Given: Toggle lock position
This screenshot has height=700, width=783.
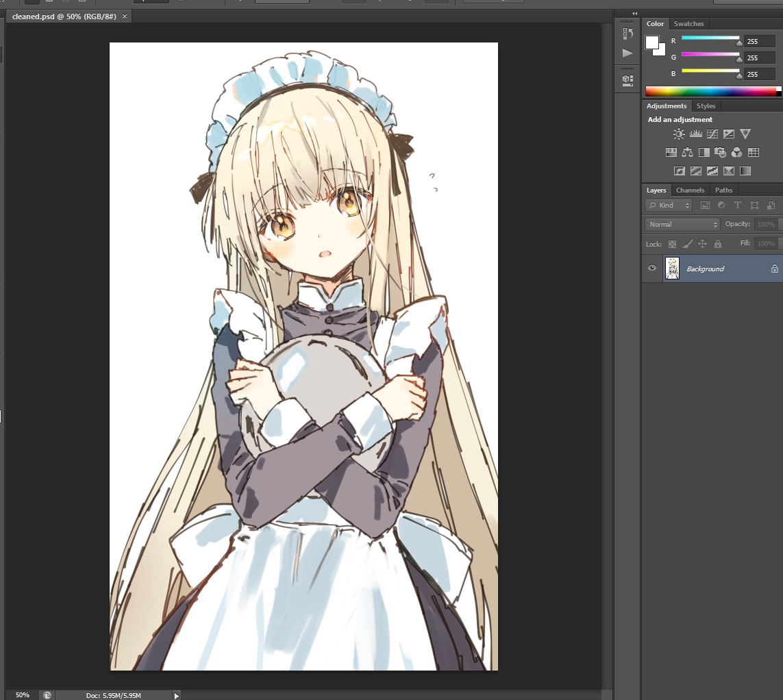Looking at the screenshot, I should point(702,244).
